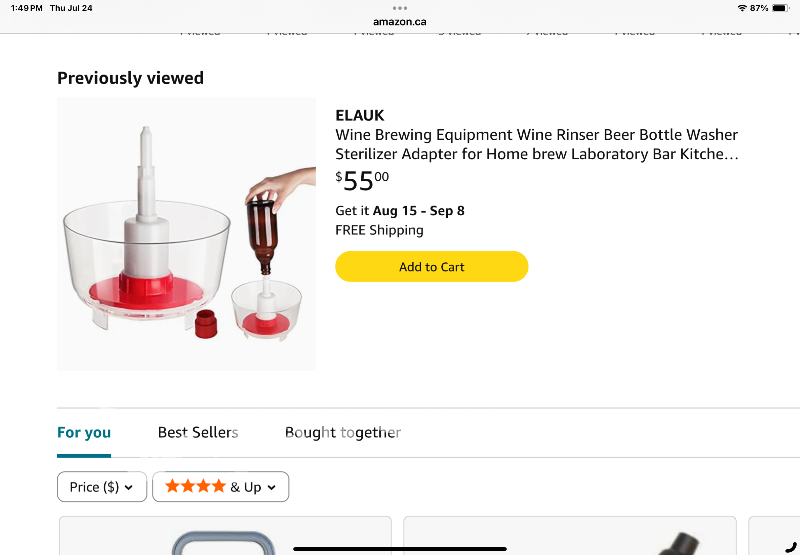Click the ELAUK brand name
The height and width of the screenshot is (555, 800).
360,115
